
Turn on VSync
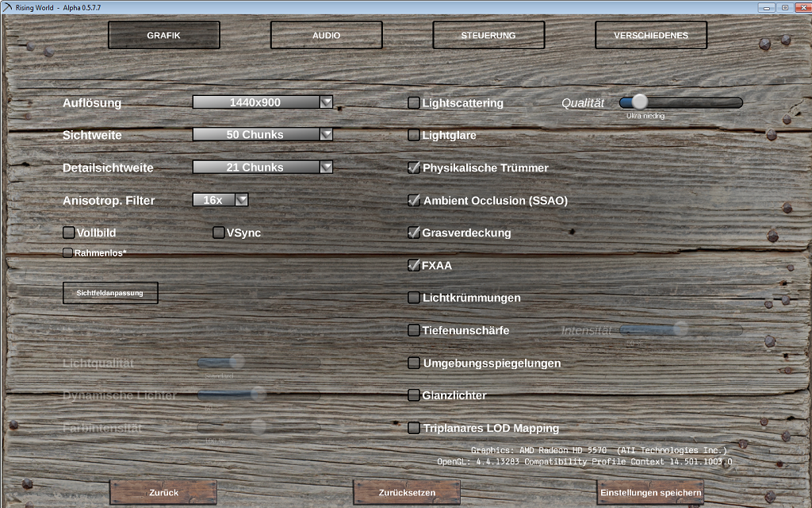(219, 233)
